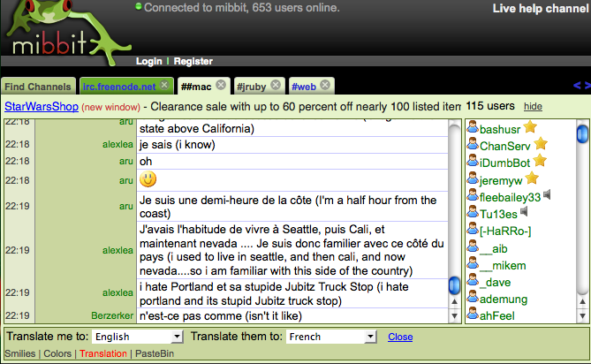Click user avatar icon next to bashusr
Viewport: 591px width, 364px height.
point(473,127)
